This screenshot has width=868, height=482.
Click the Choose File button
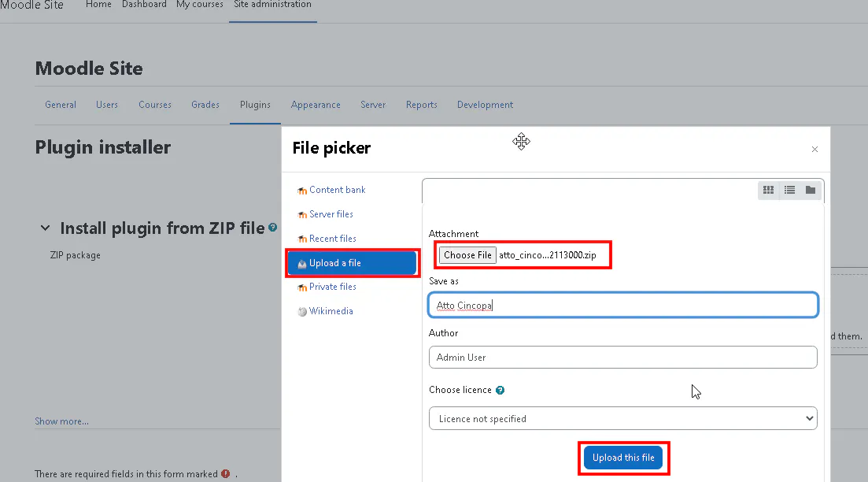(x=467, y=255)
